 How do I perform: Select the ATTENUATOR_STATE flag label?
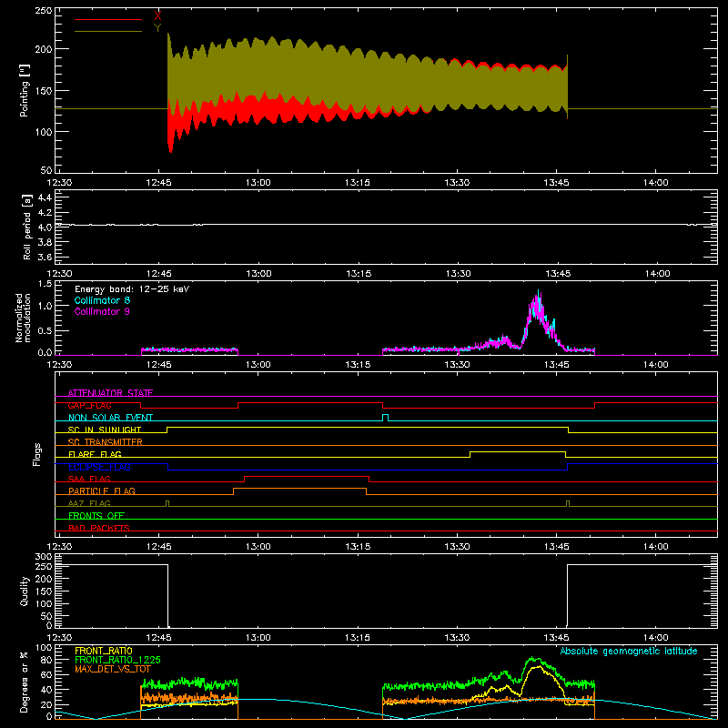110,393
